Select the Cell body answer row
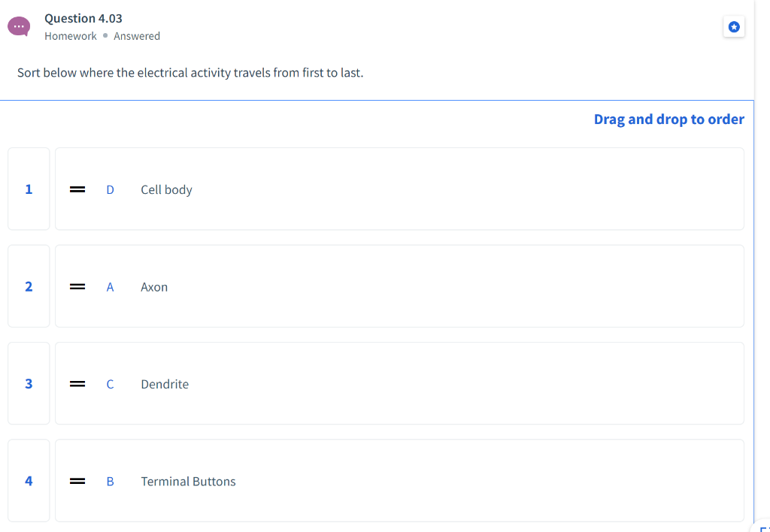This screenshot has height=532, width=770. tap(399, 189)
